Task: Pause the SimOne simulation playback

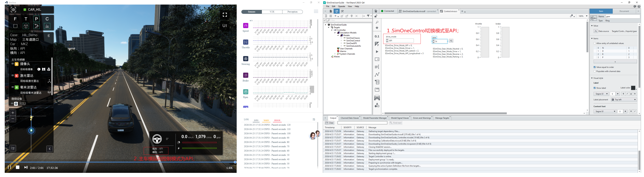Action: pos(9,167)
